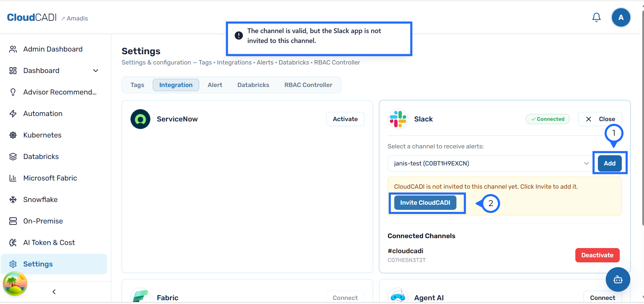Click the #cloudcadi channel name
The height and width of the screenshot is (304, 644).
405,251
